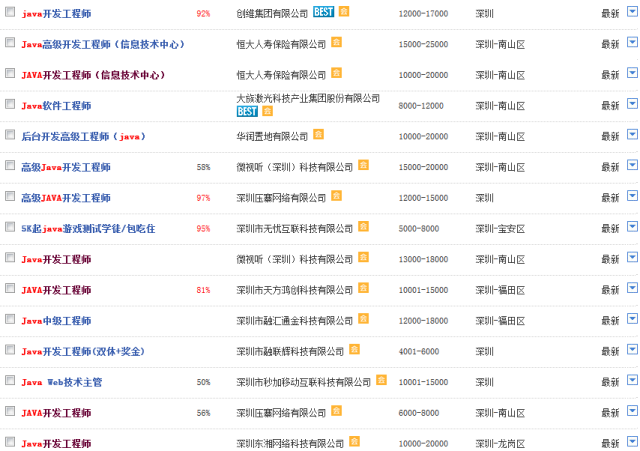Viewport: 640px width, 451px height.
Task: Tick the checkbox for Java开发工程师(双休+奖金)
Action: click(10, 350)
